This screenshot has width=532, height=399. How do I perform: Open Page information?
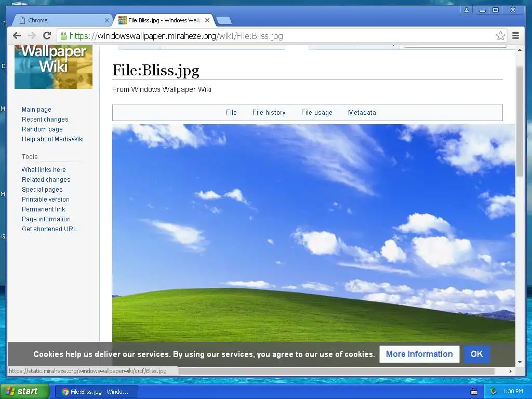point(46,219)
